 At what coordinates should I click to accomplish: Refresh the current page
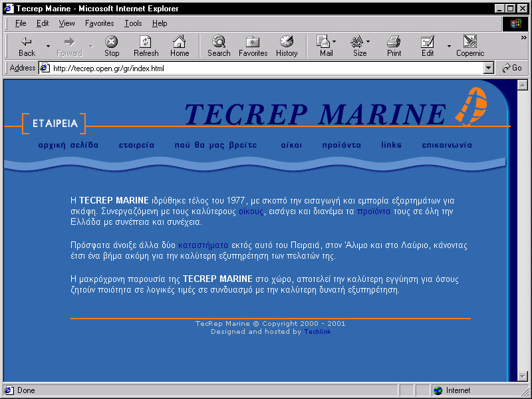[x=146, y=46]
